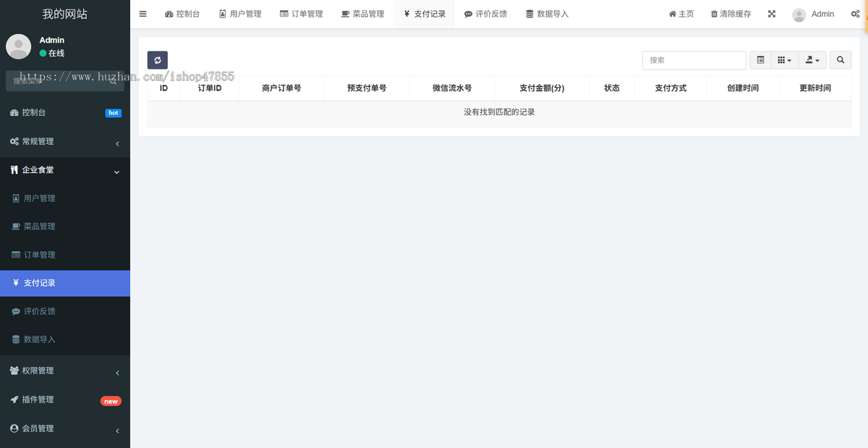This screenshot has width=868, height=448.
Task: Open the Admin user menu in the top bar
Action: coord(813,14)
